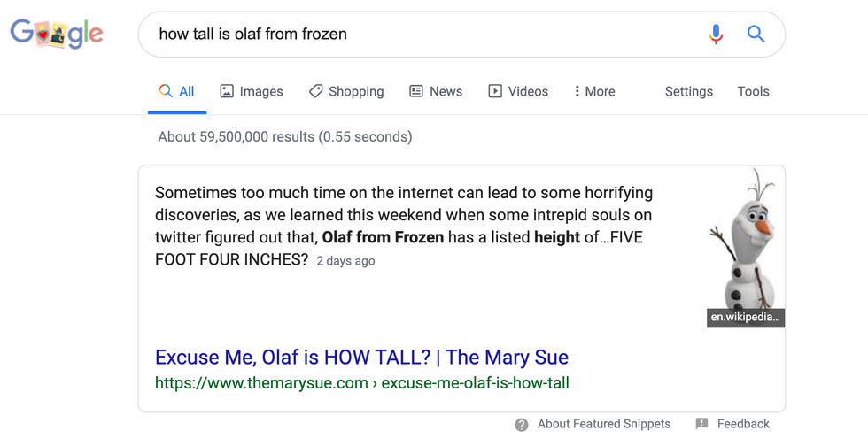The height and width of the screenshot is (446, 868).
Task: Open 'Excuse Me, Olaf is HOW TALL?' link
Action: [x=361, y=358]
